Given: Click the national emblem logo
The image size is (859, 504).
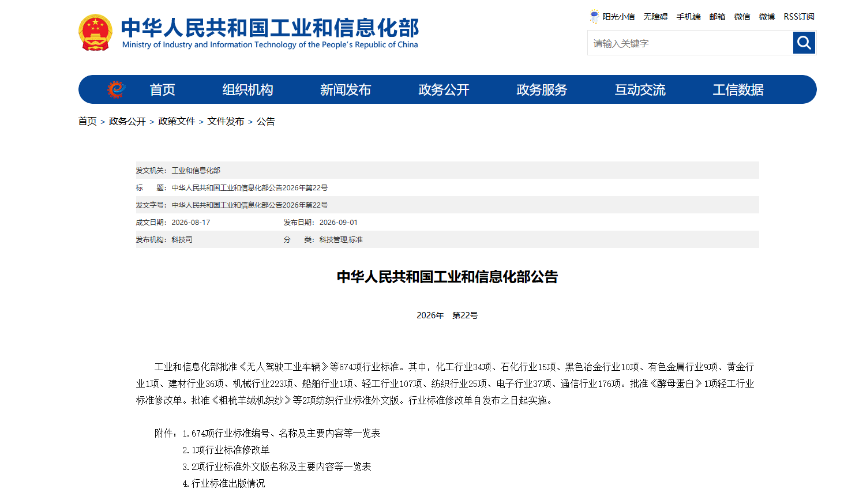Looking at the screenshot, I should pyautogui.click(x=96, y=33).
